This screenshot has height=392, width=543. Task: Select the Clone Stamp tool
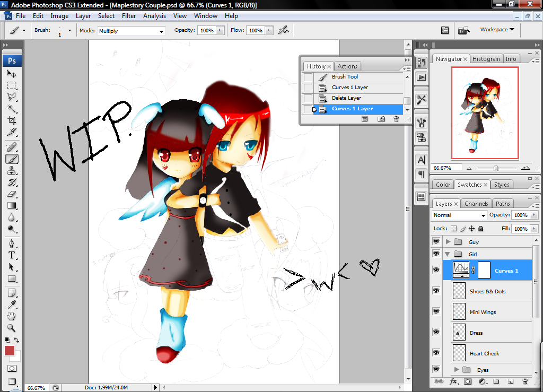(12, 171)
